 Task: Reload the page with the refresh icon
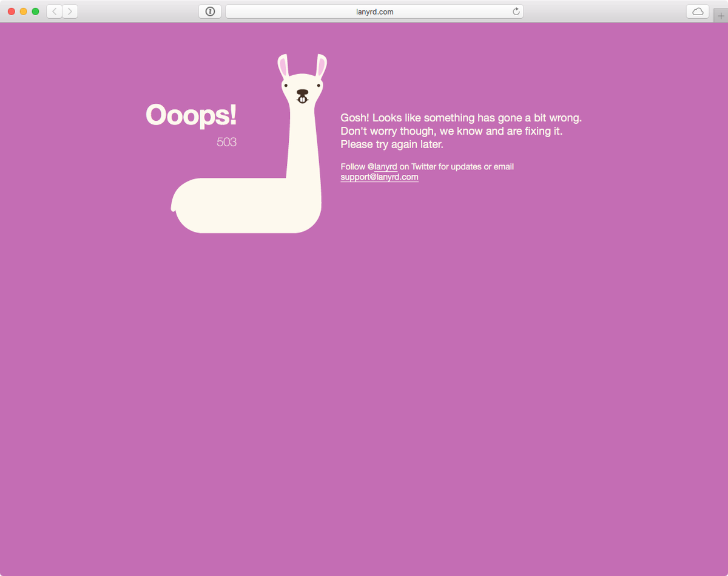coord(516,12)
